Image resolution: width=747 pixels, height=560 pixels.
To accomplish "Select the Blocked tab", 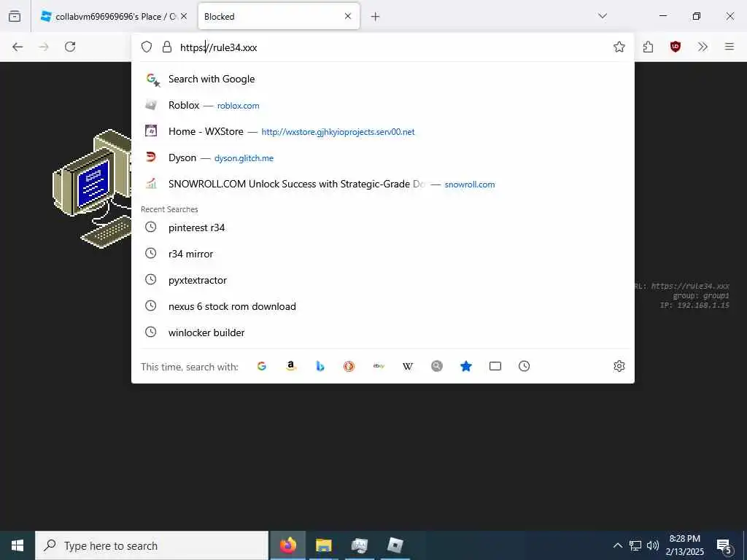I will tap(279, 17).
